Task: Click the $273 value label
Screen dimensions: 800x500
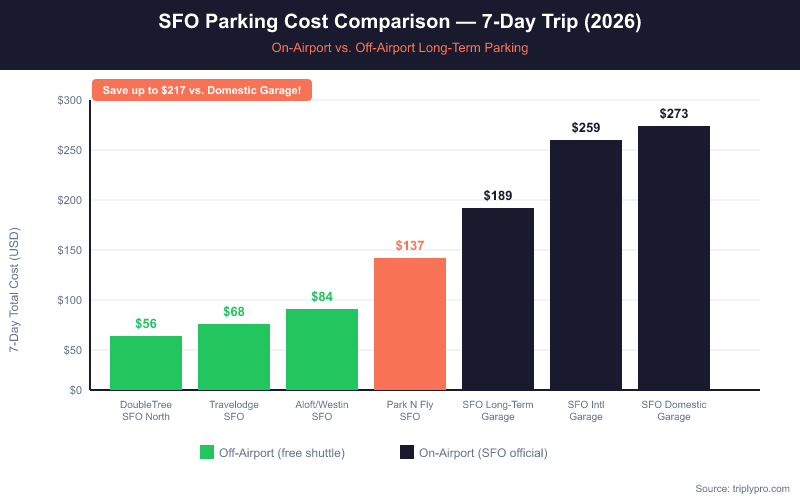Action: (674, 114)
